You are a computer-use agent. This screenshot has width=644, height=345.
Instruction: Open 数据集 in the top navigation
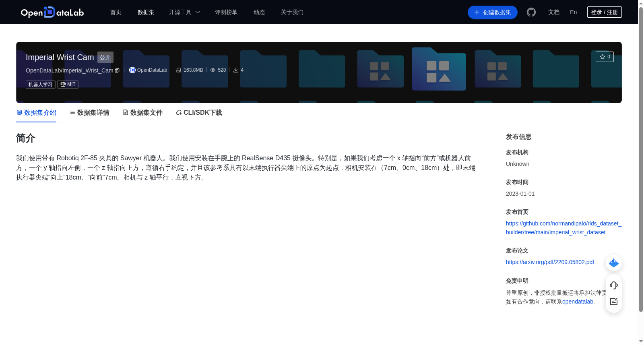[x=146, y=12]
